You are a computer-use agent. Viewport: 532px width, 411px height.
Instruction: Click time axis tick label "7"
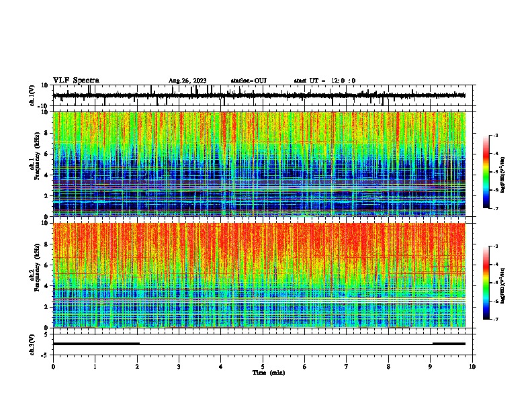(x=347, y=367)
